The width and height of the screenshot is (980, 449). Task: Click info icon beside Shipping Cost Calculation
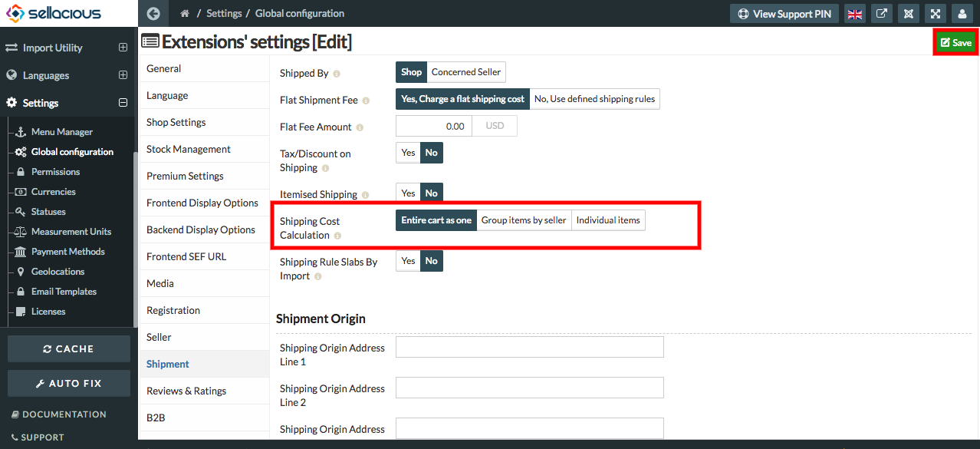point(337,236)
